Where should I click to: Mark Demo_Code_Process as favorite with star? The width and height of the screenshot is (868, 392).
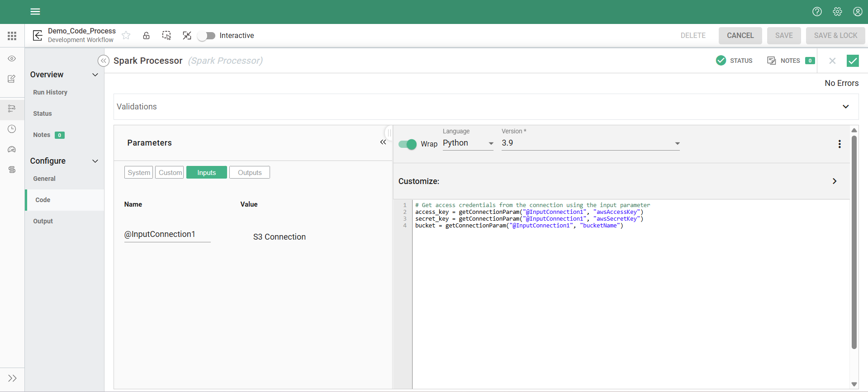coord(126,35)
